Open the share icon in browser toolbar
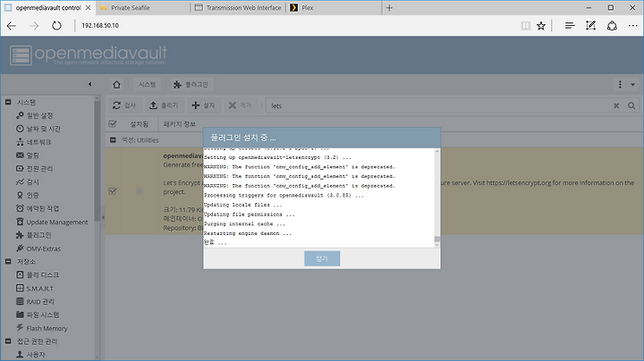This screenshot has height=361, width=644. 612,26
